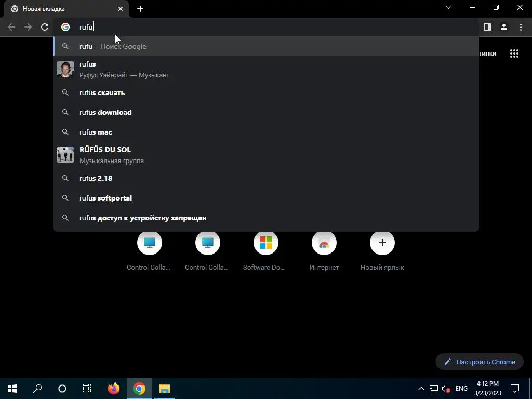532x399 pixels.
Task: Open Task View on taskbar
Action: [x=87, y=389]
